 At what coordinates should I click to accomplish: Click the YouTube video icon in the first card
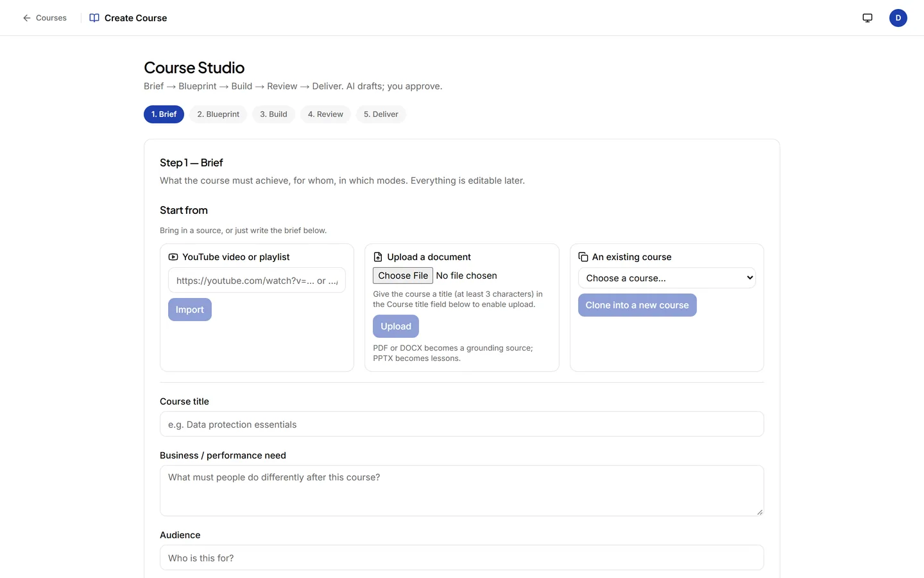point(173,257)
